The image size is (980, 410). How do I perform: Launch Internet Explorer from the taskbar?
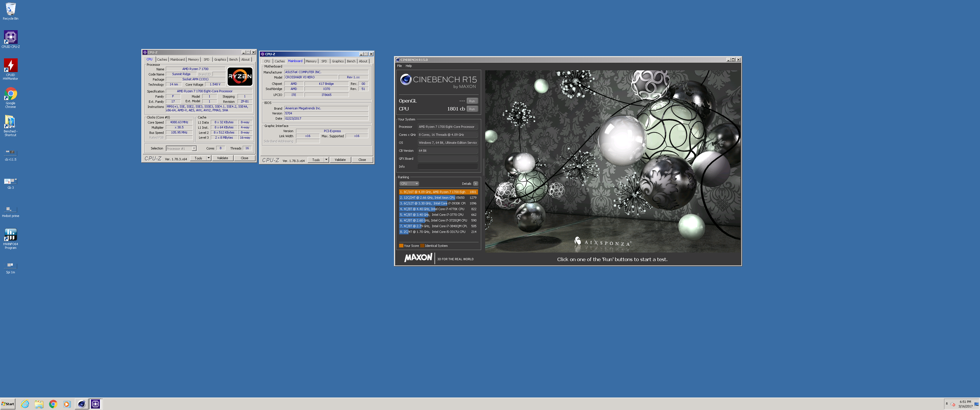click(x=25, y=404)
